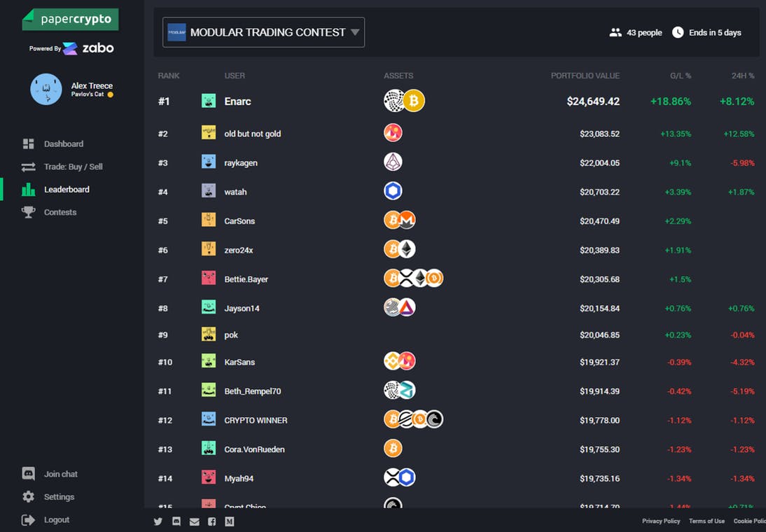Click portfolio value $24,649.42
766x532 pixels.
(593, 101)
